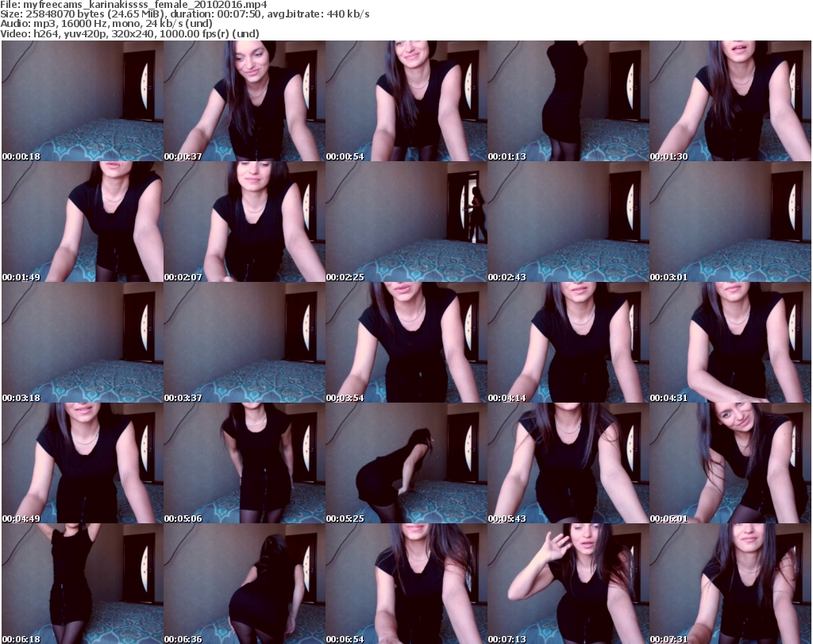This screenshot has width=813, height=644.
Task: Click the thumbnail timestamped 00:00:18
Action: pyautogui.click(x=83, y=101)
